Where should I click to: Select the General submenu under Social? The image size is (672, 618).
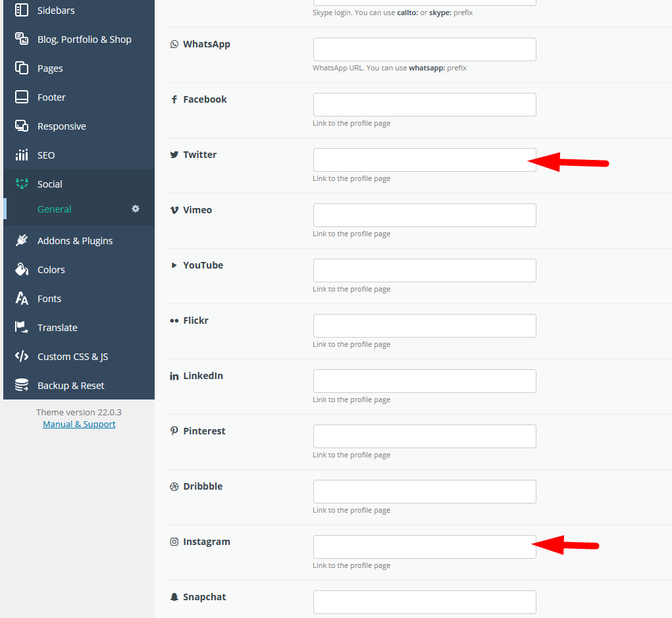(x=79, y=209)
